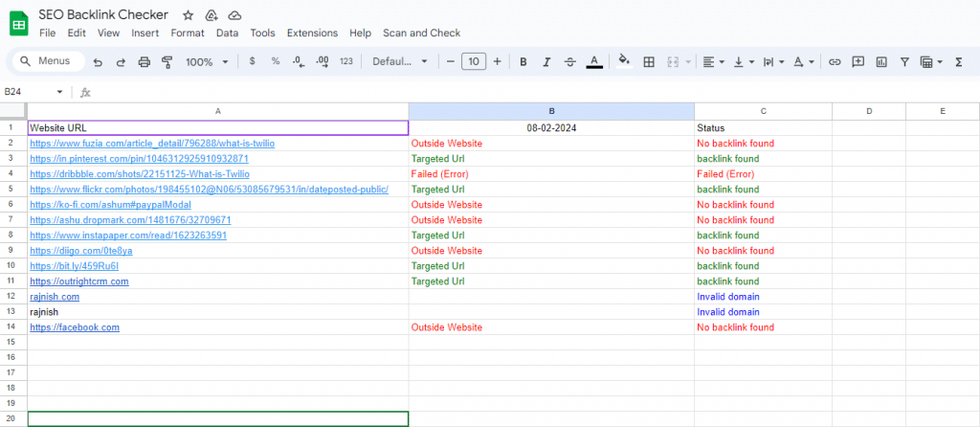Open the Name box dropdown arrow
Screen dimensions: 980x427
(x=59, y=92)
